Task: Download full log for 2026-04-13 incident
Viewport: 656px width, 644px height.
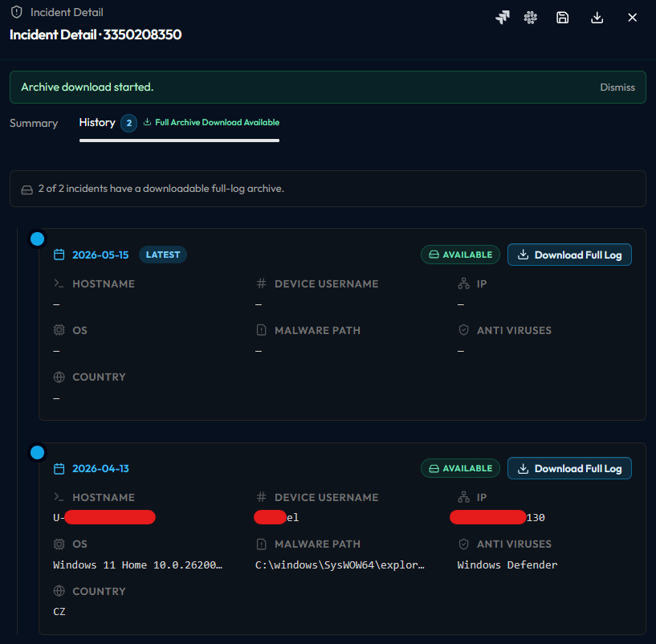Action: pos(569,468)
